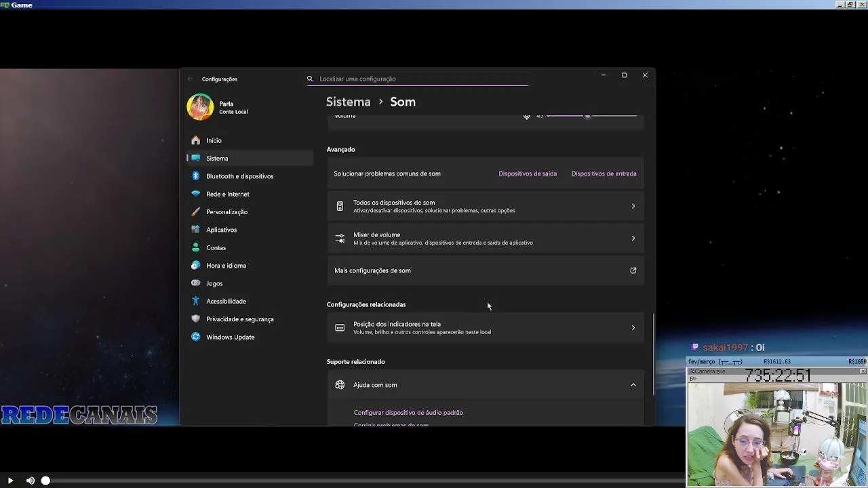Click the Contas person icon
868x488 pixels.
196,247
